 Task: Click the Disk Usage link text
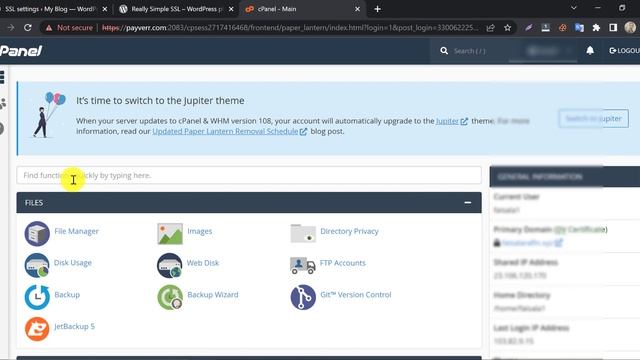(x=73, y=262)
